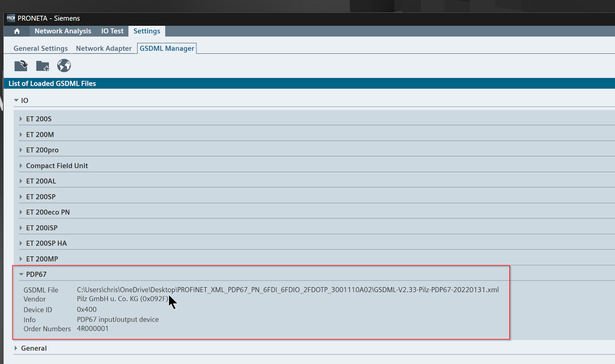615x364 pixels.
Task: Go to the Home icon tab
Action: (17, 31)
